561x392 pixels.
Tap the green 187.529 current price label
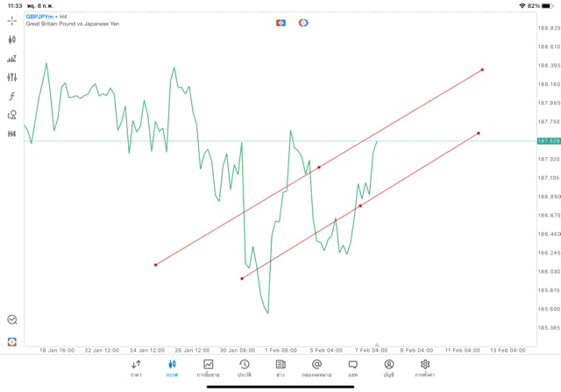(x=549, y=140)
